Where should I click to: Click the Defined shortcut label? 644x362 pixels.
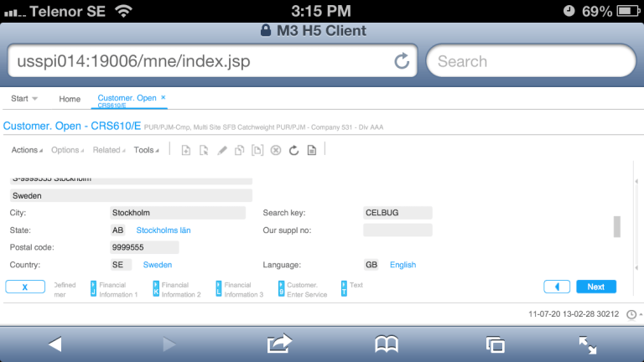pyautogui.click(x=65, y=285)
